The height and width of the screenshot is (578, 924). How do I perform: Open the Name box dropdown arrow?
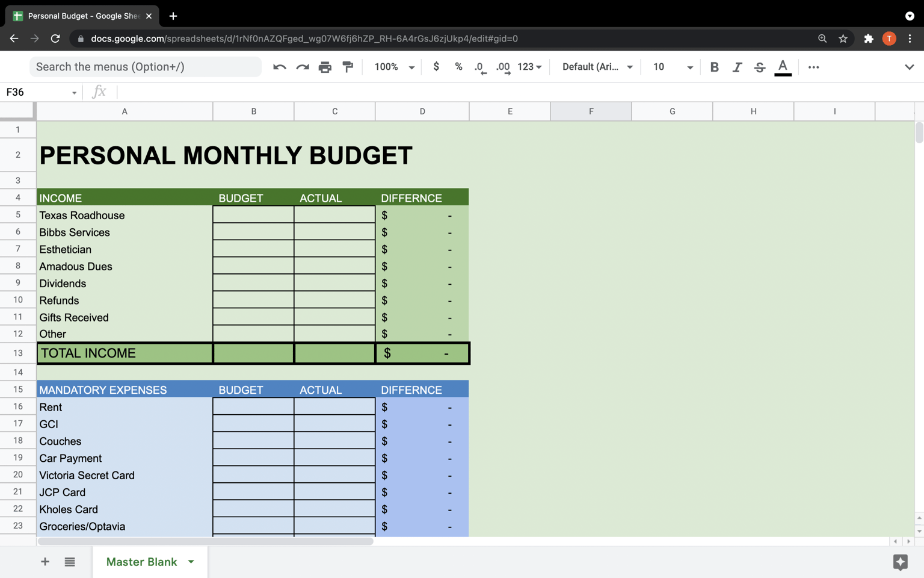[74, 93]
